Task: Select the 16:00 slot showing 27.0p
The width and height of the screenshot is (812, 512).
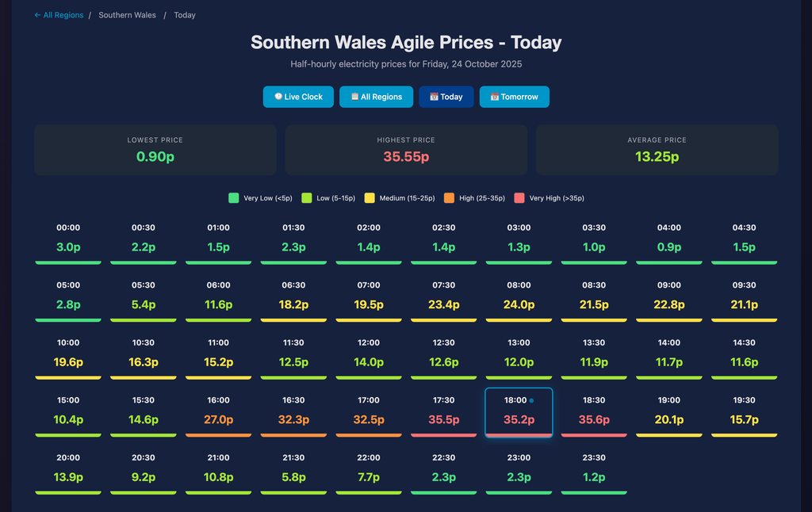Action: coord(218,411)
